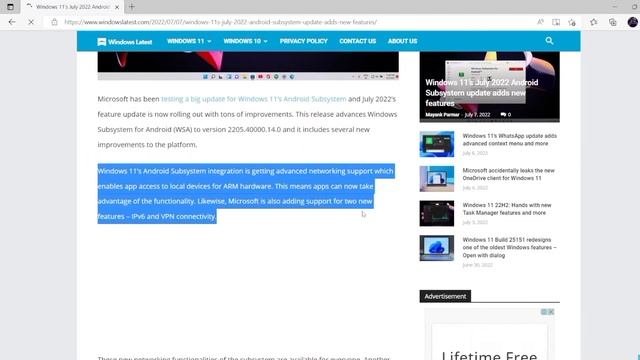Enter Immersive Reader icon
Image resolution: width=640 pixels, height=360 pixels.
[x=556, y=22]
